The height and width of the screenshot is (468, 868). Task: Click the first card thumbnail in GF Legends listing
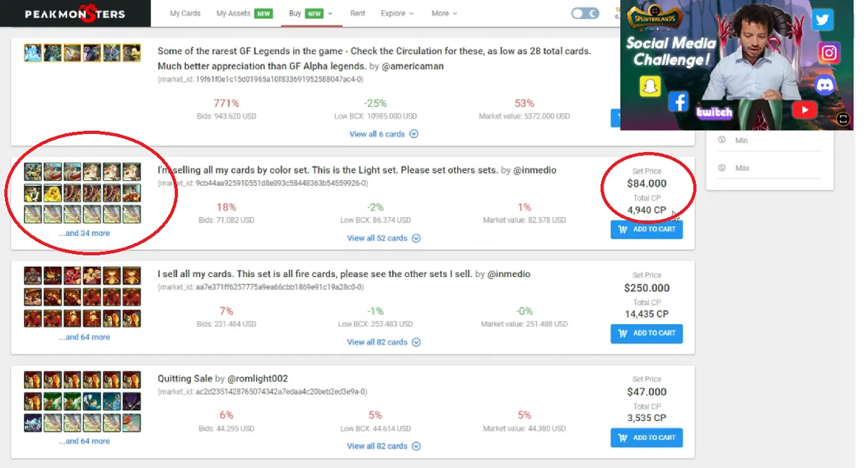(x=33, y=53)
